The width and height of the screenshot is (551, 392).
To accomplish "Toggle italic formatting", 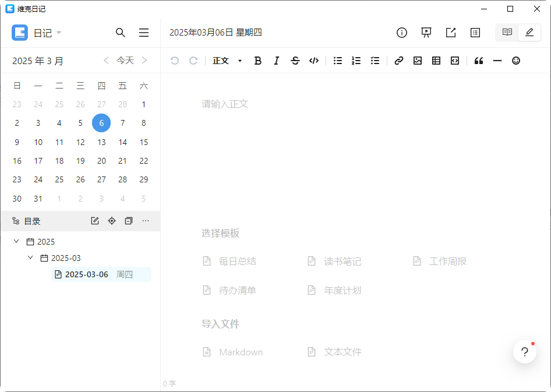I will click(x=277, y=61).
